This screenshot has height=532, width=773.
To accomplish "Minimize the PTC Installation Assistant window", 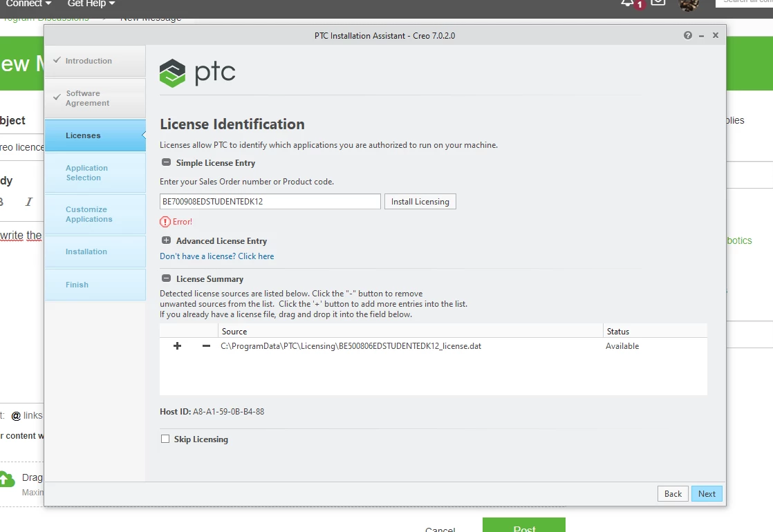I will [x=702, y=36].
